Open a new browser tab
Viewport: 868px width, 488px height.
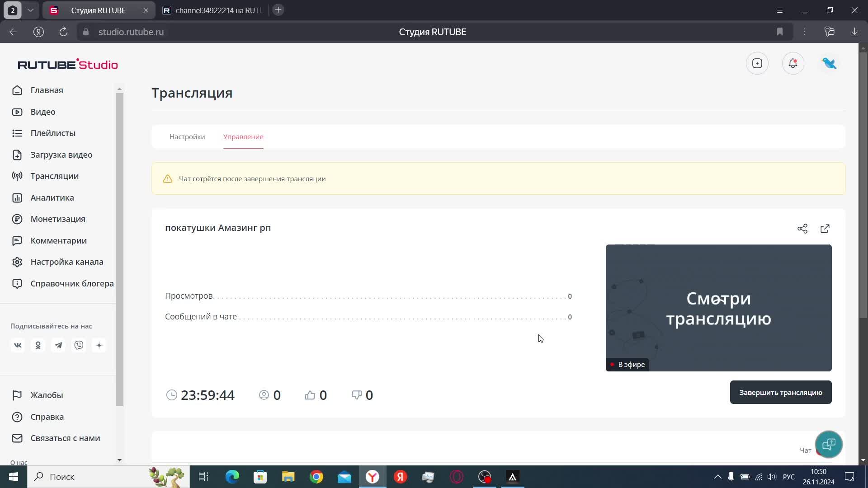pyautogui.click(x=278, y=10)
